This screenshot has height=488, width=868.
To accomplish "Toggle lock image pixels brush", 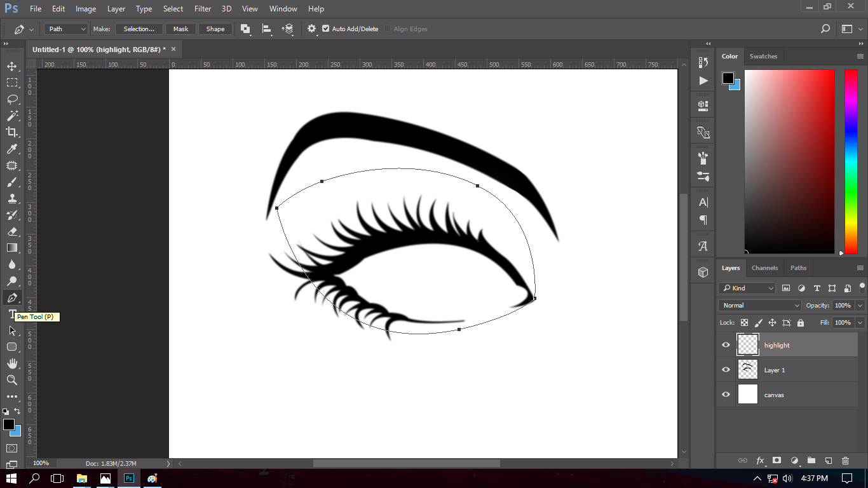I will pos(758,323).
